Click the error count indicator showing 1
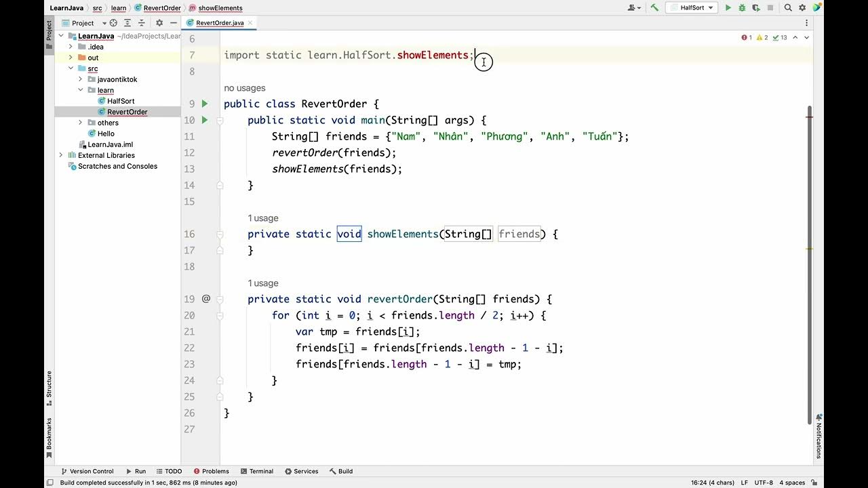This screenshot has height=488, width=868. click(x=747, y=37)
